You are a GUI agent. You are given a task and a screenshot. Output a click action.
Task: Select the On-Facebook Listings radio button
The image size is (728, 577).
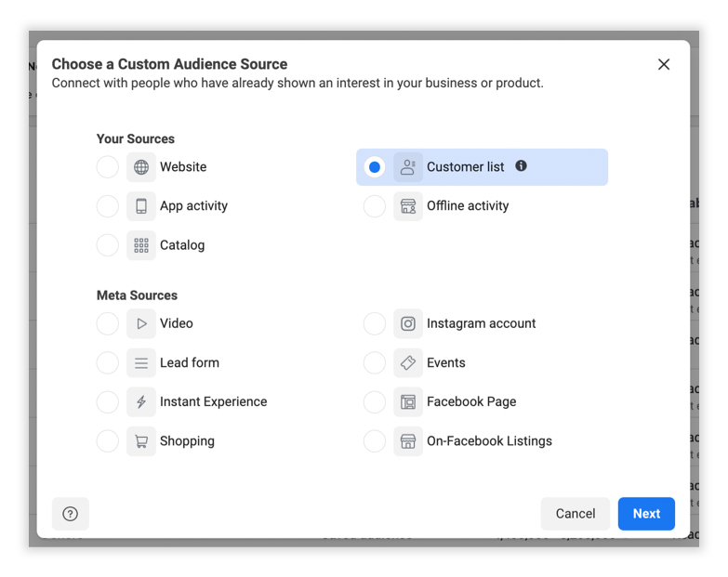(374, 441)
